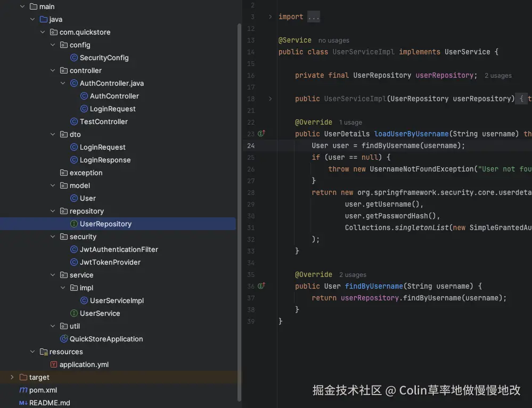The height and width of the screenshot is (408, 532).
Task: Collapse the main folder
Action: click(x=22, y=6)
